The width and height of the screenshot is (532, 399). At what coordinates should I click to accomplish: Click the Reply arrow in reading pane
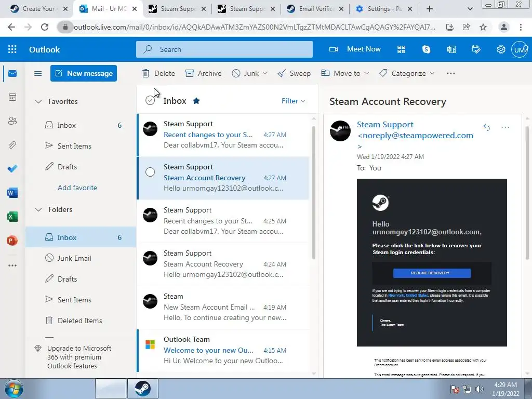486,127
